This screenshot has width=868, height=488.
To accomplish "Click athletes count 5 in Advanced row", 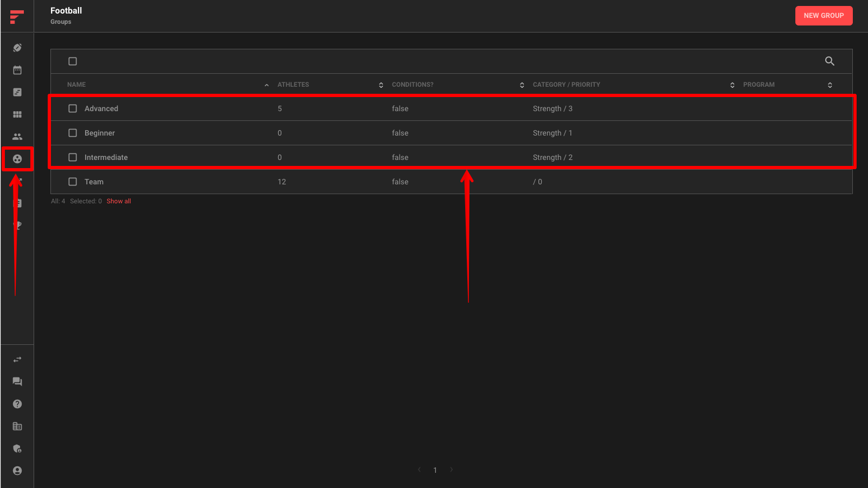I will pos(280,108).
